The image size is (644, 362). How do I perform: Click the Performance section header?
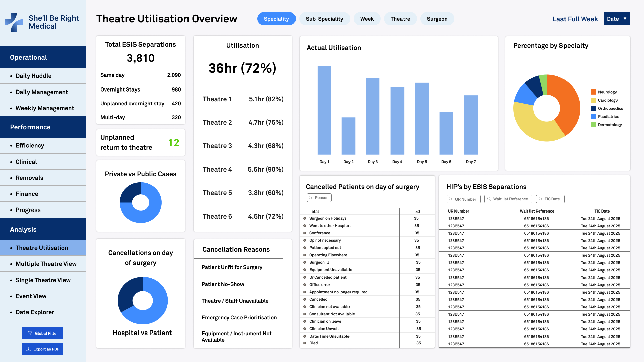(x=43, y=127)
